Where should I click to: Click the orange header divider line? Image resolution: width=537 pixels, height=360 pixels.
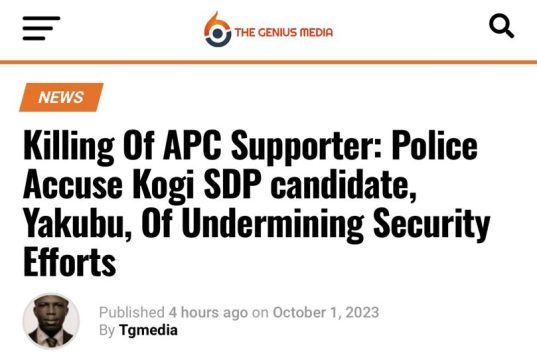point(268,62)
